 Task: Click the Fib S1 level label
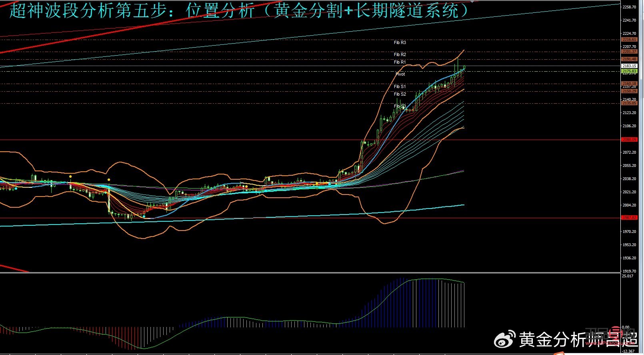400,86
